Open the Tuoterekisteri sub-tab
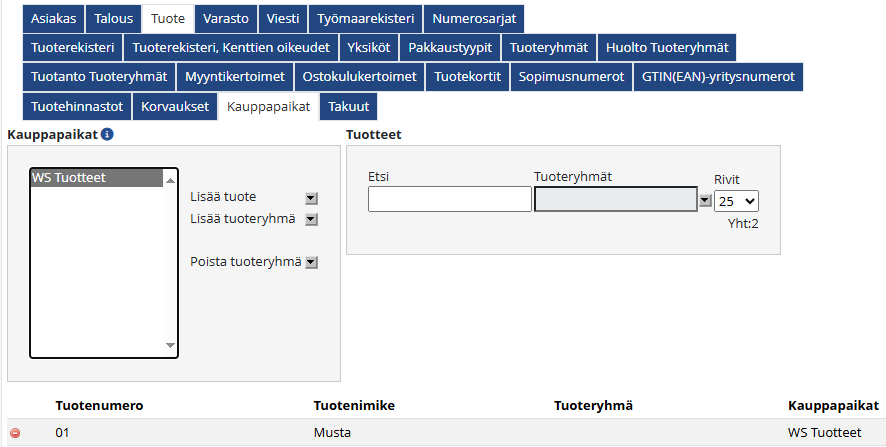886x447 pixels. [73, 48]
